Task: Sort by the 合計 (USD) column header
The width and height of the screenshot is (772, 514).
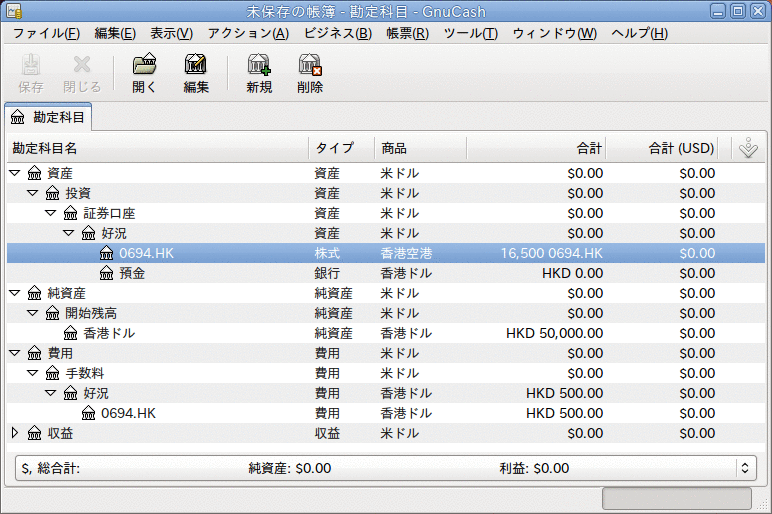Action: [x=662, y=148]
